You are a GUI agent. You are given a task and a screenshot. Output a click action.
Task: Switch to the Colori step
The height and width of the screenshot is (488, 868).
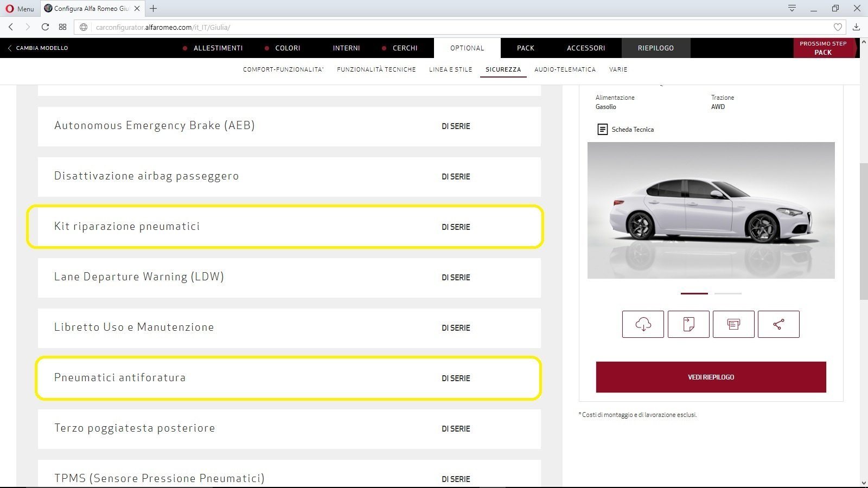(x=288, y=48)
